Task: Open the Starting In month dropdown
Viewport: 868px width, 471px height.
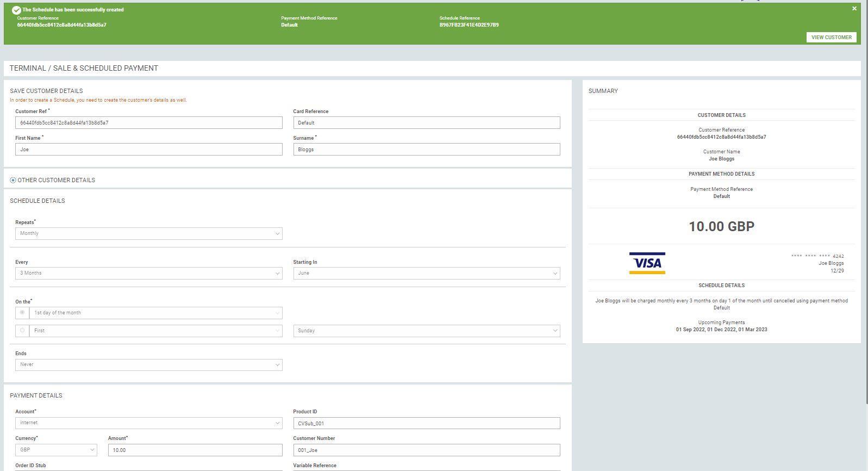Action: point(426,273)
